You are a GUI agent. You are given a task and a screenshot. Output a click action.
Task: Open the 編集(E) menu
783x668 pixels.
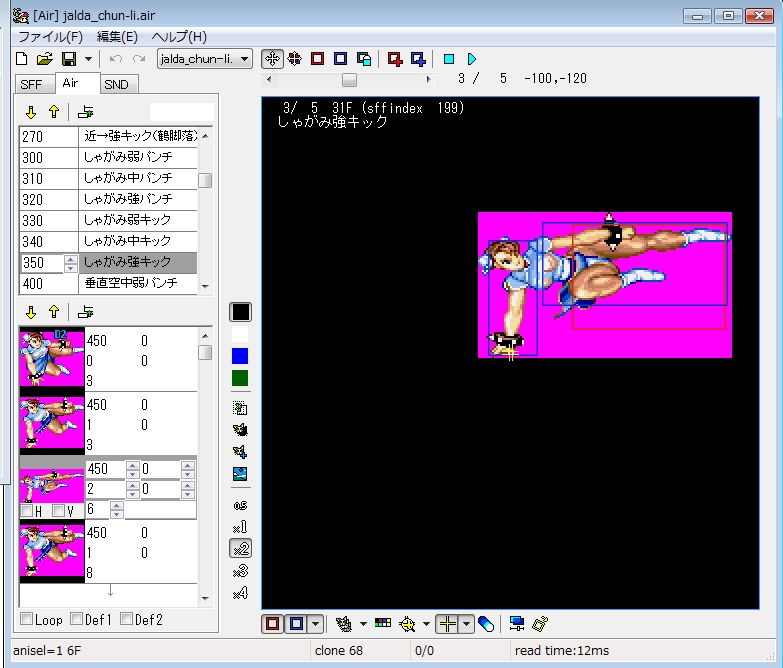[117, 37]
